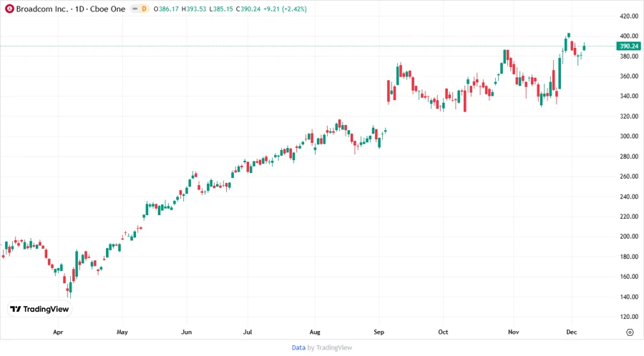The width and height of the screenshot is (644, 356).
Task: Click 120.00 on the price axis
Action: (629, 317)
